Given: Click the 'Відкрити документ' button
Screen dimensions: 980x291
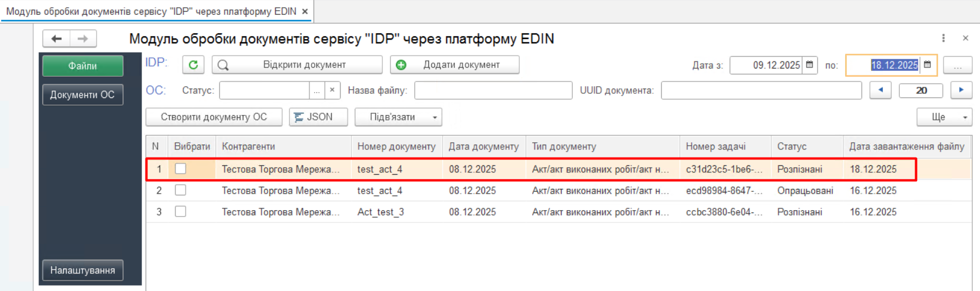Looking at the screenshot, I should coord(297,65).
